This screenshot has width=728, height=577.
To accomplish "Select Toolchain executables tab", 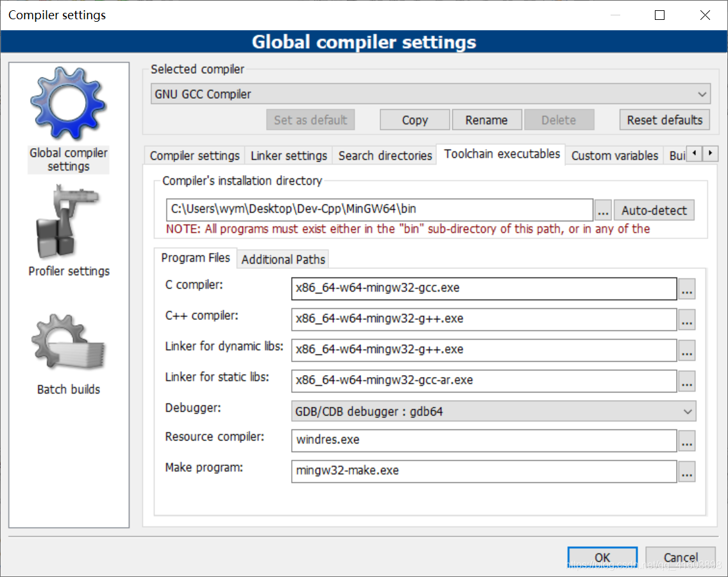I will 502,154.
